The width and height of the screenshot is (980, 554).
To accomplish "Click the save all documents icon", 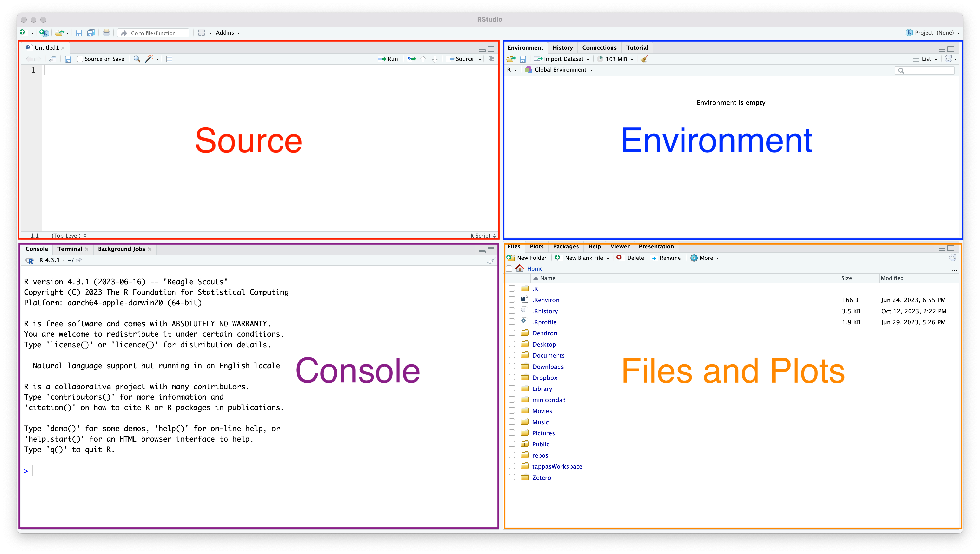I will tap(91, 33).
